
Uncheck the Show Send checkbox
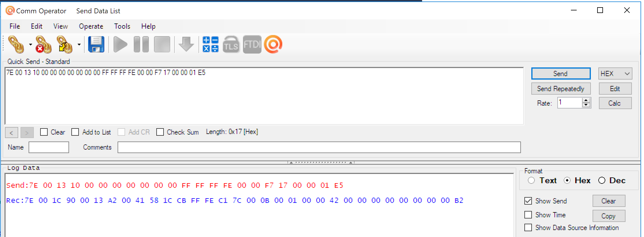click(528, 201)
